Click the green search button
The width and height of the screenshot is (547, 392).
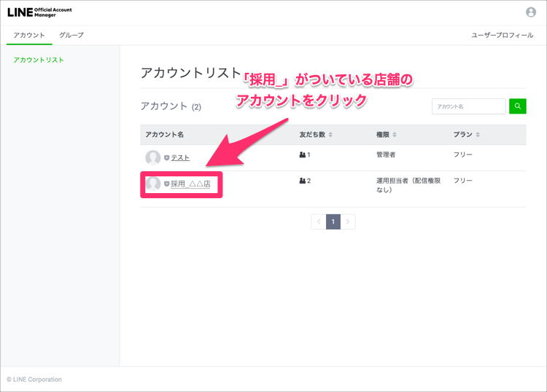tap(517, 106)
